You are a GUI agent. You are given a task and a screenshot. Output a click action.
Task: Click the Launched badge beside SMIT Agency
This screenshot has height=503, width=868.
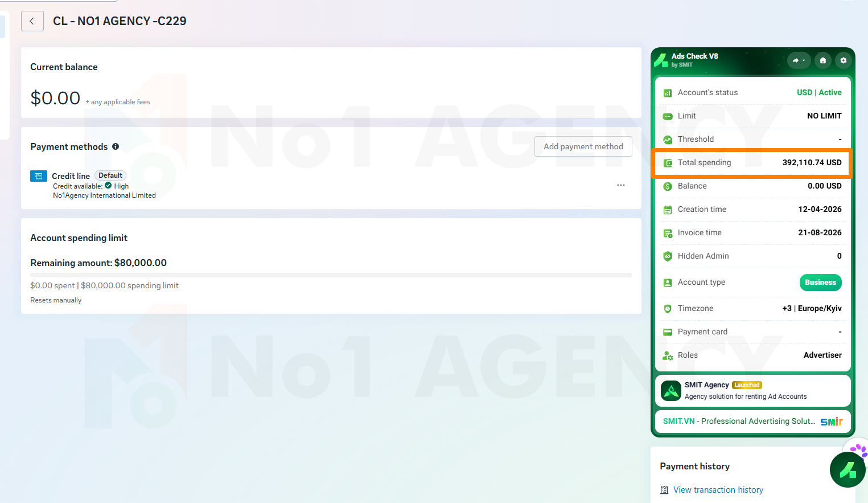[747, 385]
